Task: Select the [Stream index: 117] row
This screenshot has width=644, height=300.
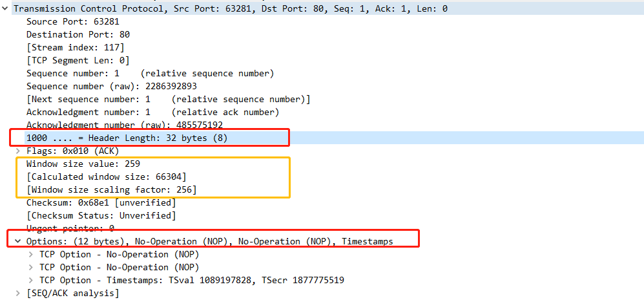Action: click(x=75, y=47)
